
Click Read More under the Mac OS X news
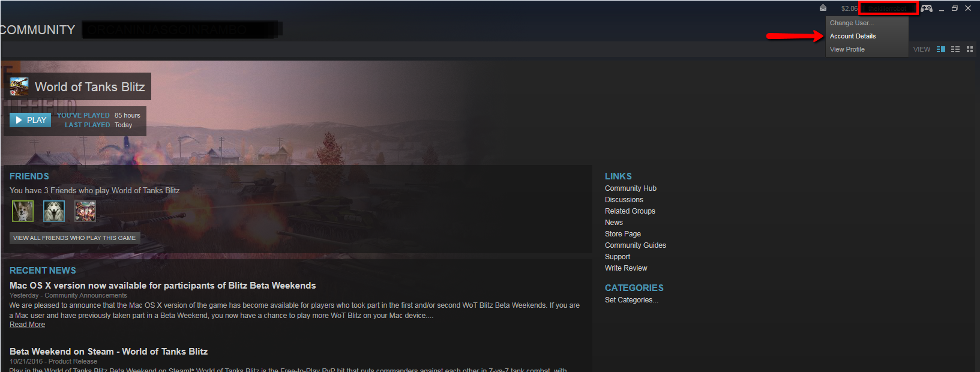click(27, 325)
